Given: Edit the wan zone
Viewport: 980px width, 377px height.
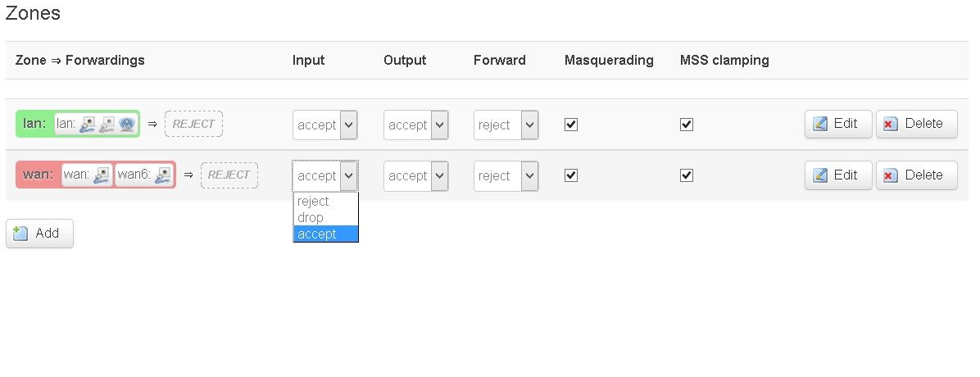Looking at the screenshot, I should coord(838,175).
